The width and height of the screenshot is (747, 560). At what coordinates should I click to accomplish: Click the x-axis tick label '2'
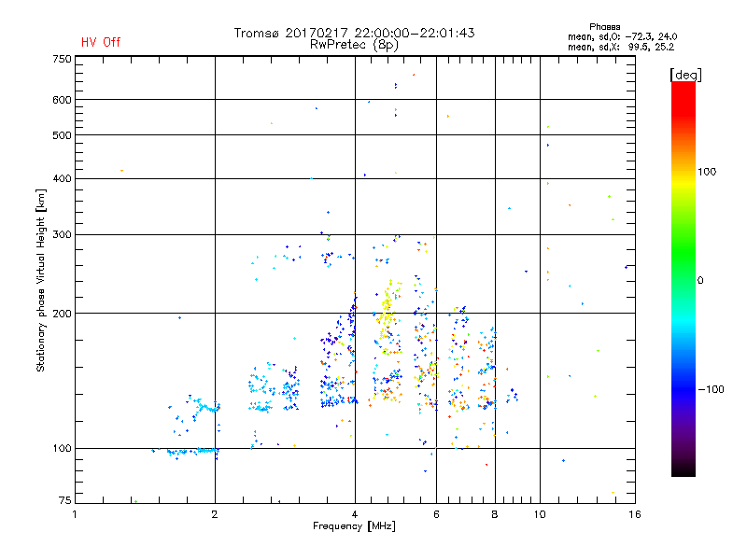215,514
